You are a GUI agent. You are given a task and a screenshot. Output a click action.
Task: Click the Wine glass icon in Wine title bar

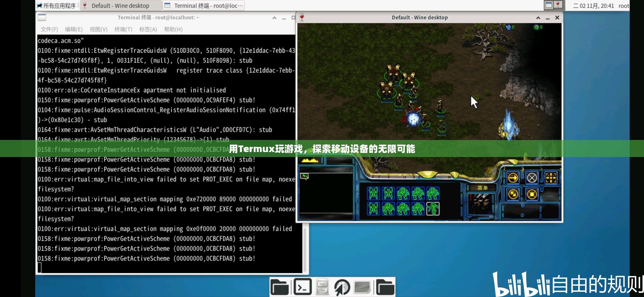[302, 17]
